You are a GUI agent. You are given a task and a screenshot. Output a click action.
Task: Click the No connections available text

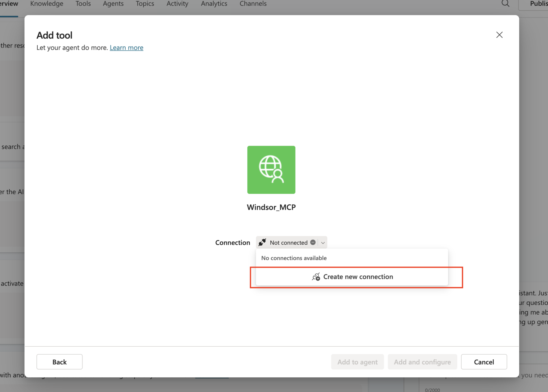click(x=294, y=258)
